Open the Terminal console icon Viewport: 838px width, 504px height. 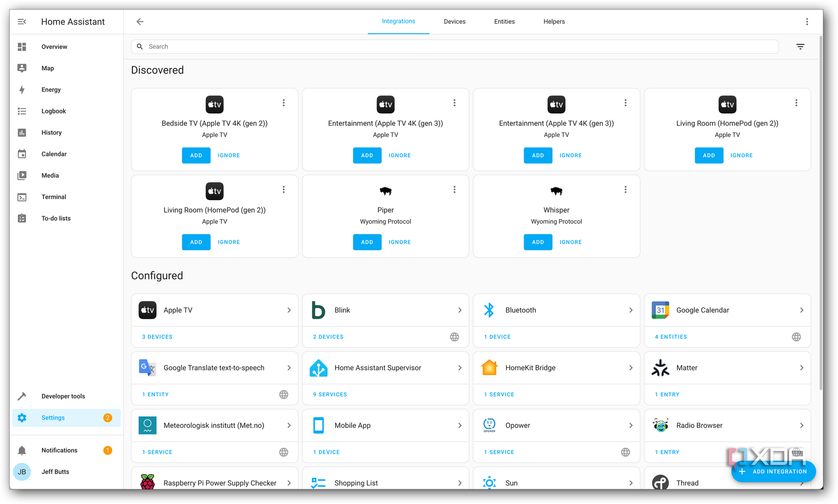click(22, 197)
